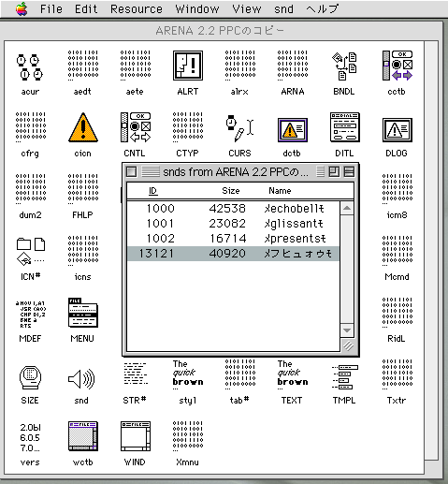Click the snds list scrollbar down arrow
This screenshot has width=448, height=484.
[x=347, y=330]
